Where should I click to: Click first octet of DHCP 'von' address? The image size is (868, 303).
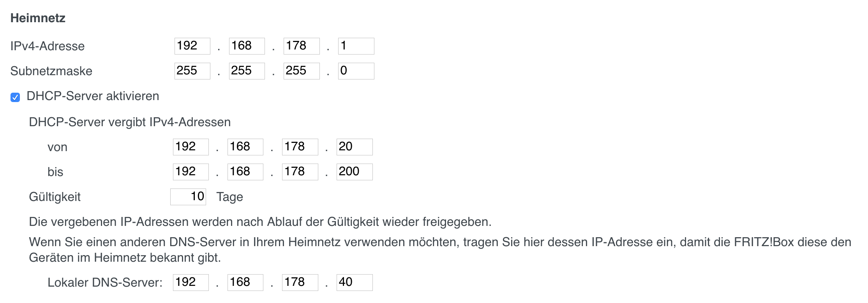tap(191, 147)
